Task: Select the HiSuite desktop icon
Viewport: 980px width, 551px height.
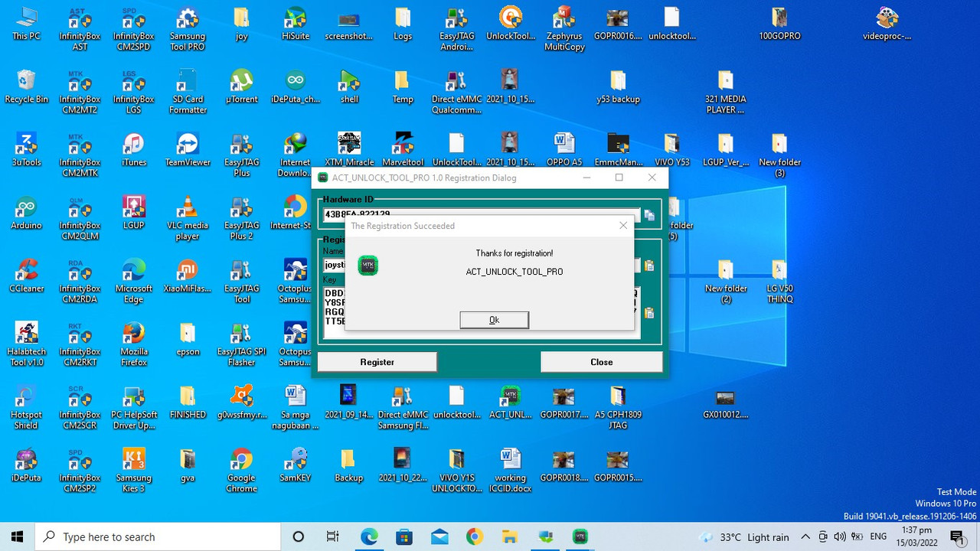Action: (295, 24)
